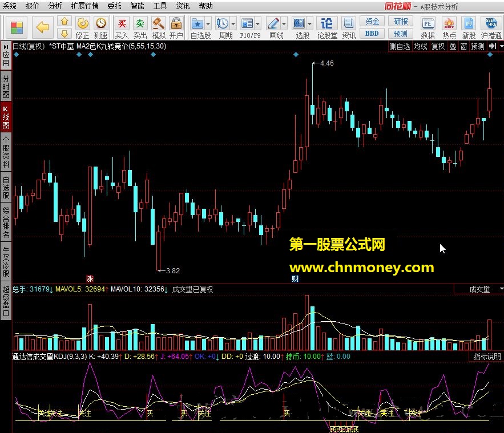Expand the 周期 period dropdown arrow

[233, 24]
